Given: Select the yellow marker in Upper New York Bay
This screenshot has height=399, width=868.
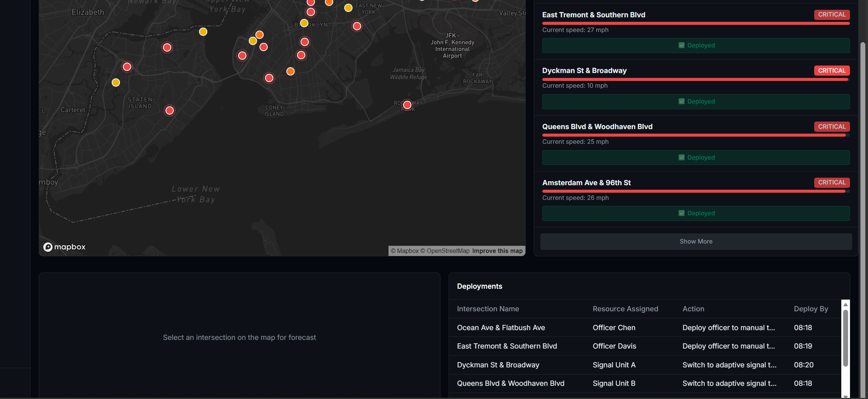Looking at the screenshot, I should [203, 32].
